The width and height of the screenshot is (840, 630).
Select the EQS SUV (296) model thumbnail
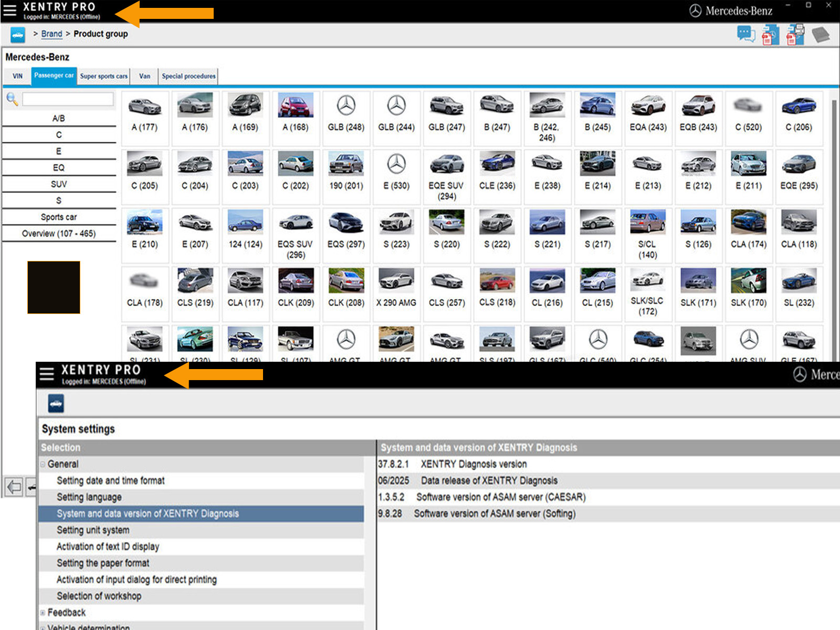click(x=296, y=234)
